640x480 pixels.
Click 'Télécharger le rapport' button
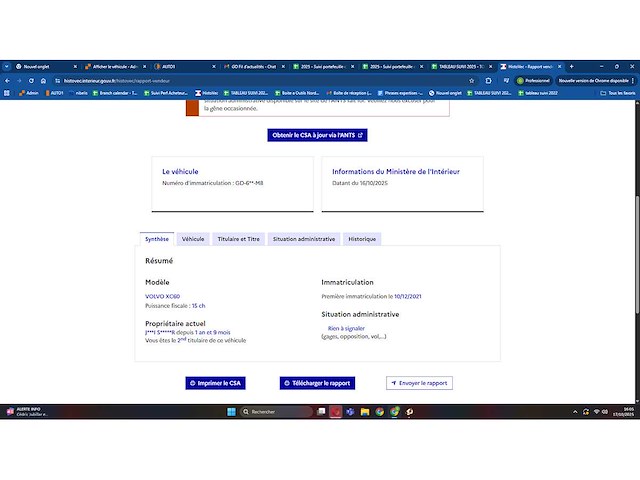click(x=317, y=383)
